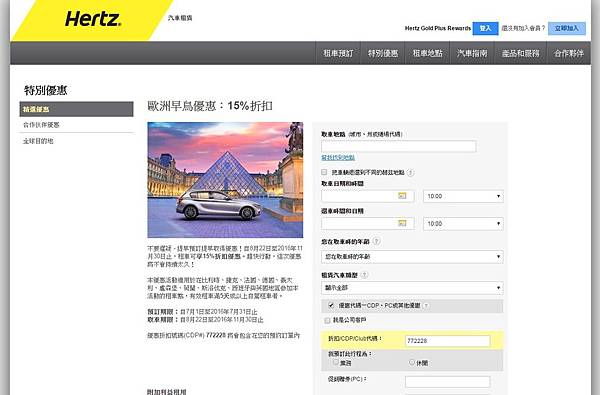Click help icon beside different return location

click(x=411, y=173)
